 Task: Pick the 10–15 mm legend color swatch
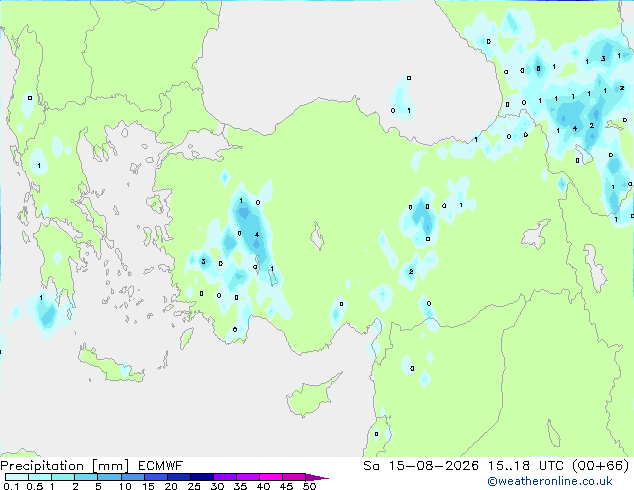[133, 477]
